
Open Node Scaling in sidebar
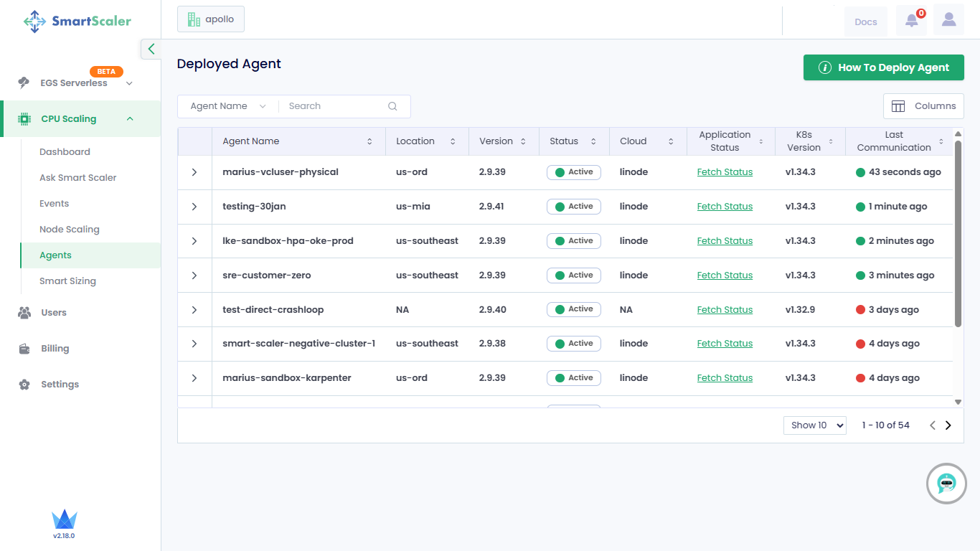70,230
